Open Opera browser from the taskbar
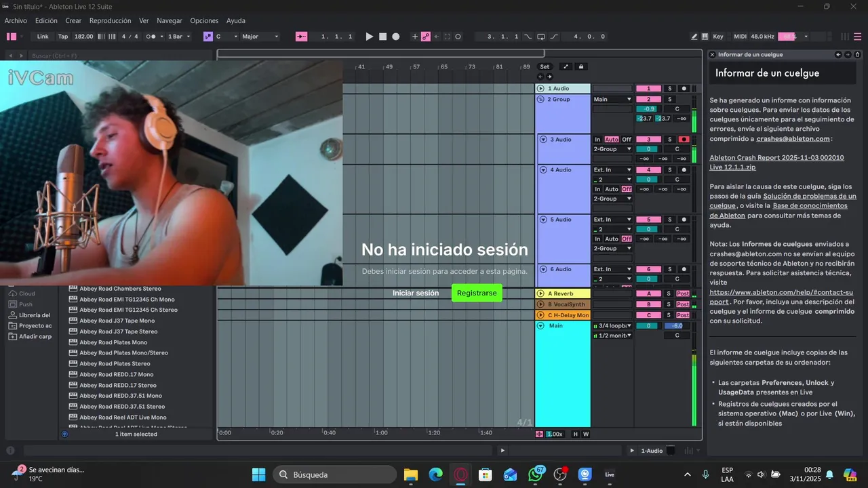This screenshot has width=868, height=488. point(460,474)
